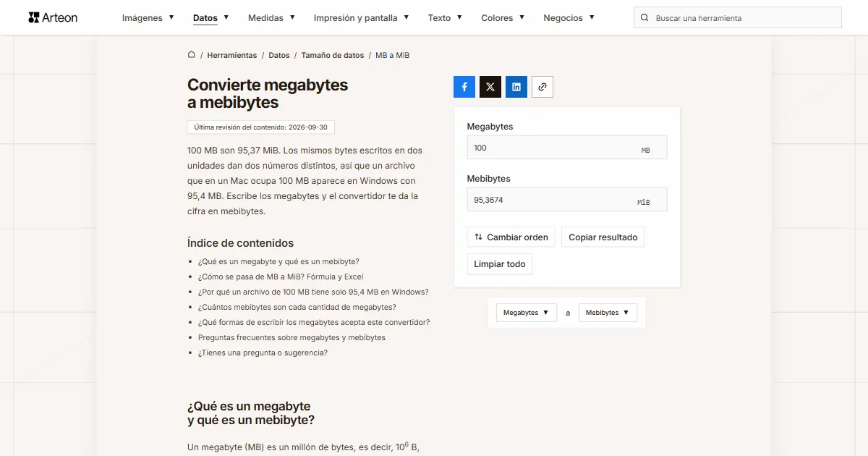
Task: Jump to Fórmula y Excel section
Action: point(281,276)
